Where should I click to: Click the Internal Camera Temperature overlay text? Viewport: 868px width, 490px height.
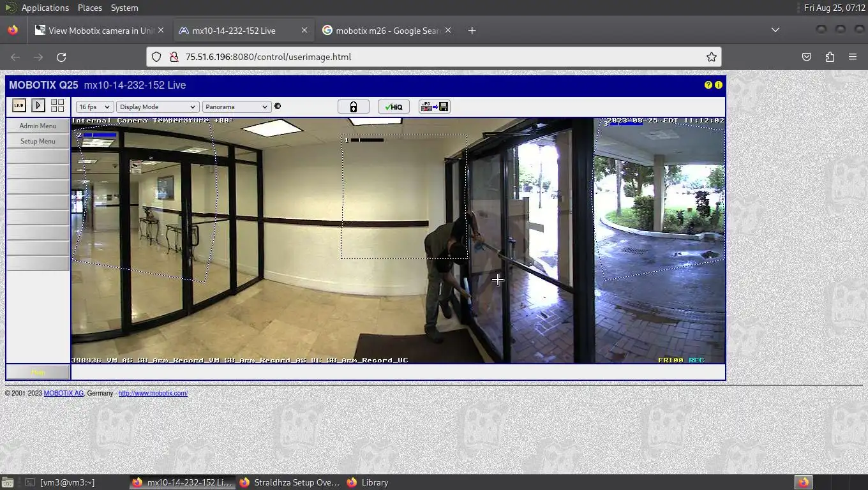pos(153,121)
